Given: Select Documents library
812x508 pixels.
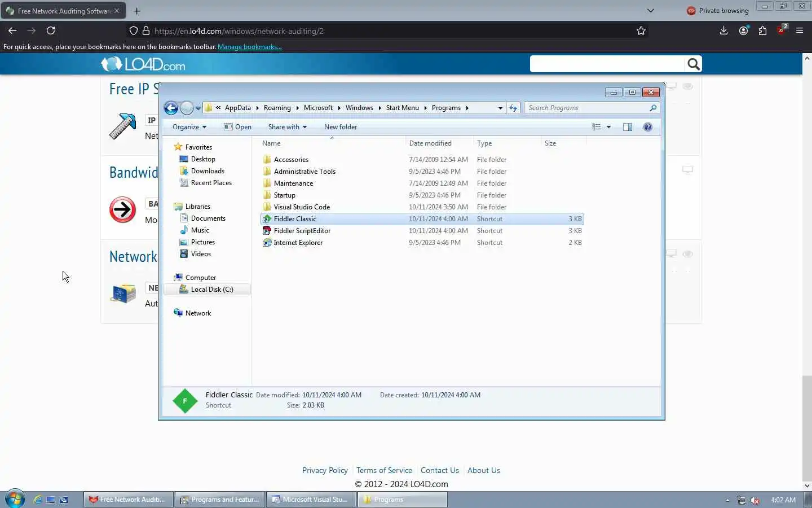Looking at the screenshot, I should (208, 218).
